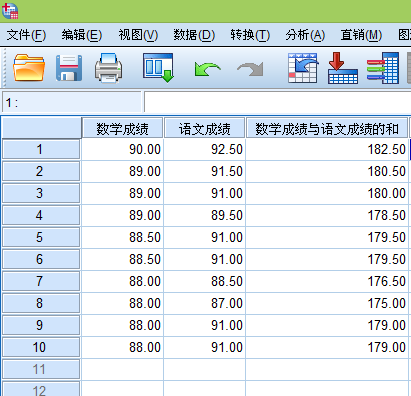Click the Variables info icon
Viewport: 411px width, 396px height.
[x=383, y=68]
